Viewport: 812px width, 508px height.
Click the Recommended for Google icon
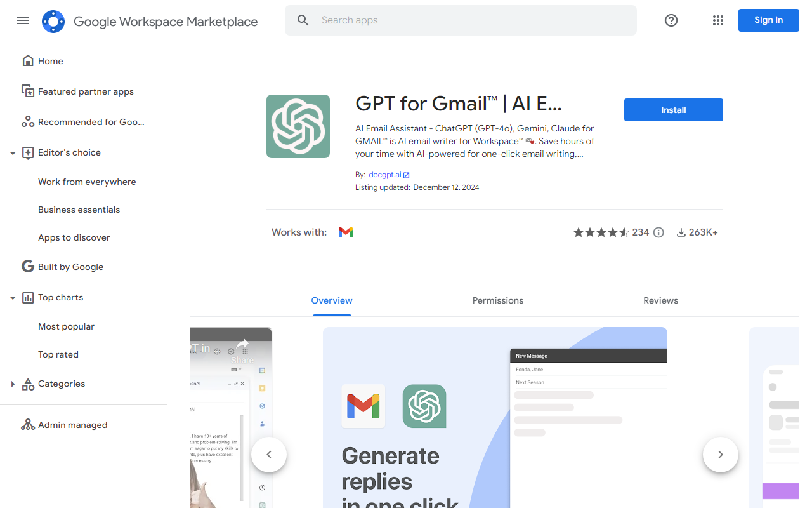(x=28, y=122)
